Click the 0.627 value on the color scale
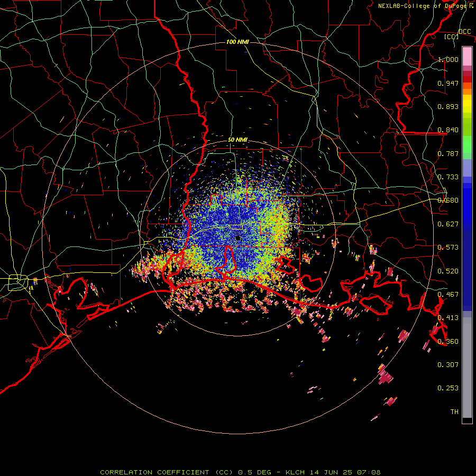476x476 pixels. point(448,224)
